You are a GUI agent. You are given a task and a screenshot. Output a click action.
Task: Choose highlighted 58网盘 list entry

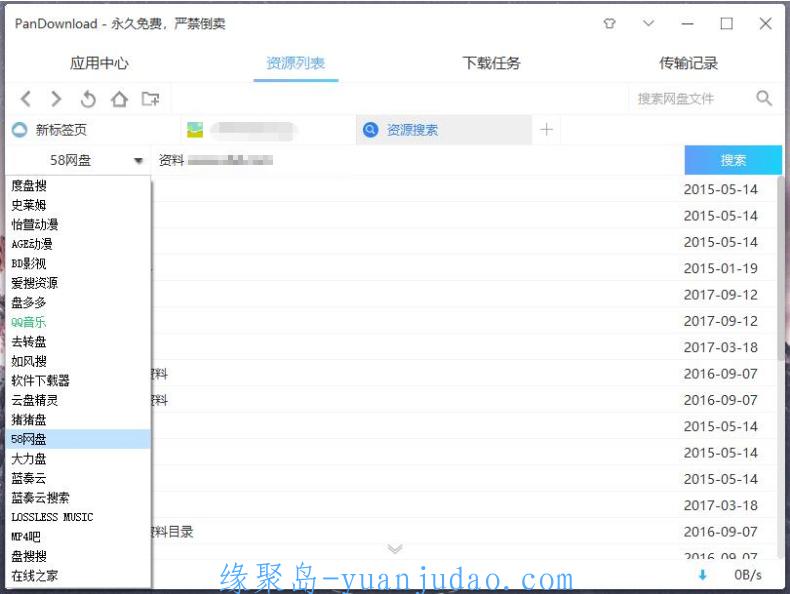click(78, 439)
